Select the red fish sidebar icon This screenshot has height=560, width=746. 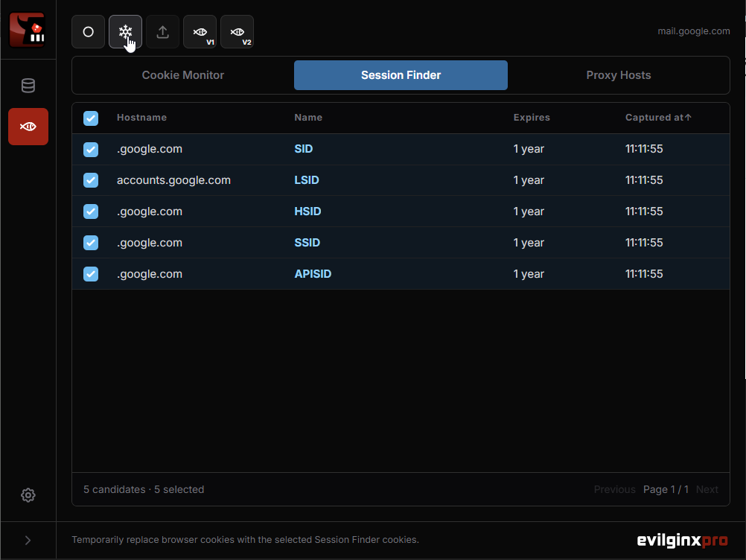coord(28,127)
